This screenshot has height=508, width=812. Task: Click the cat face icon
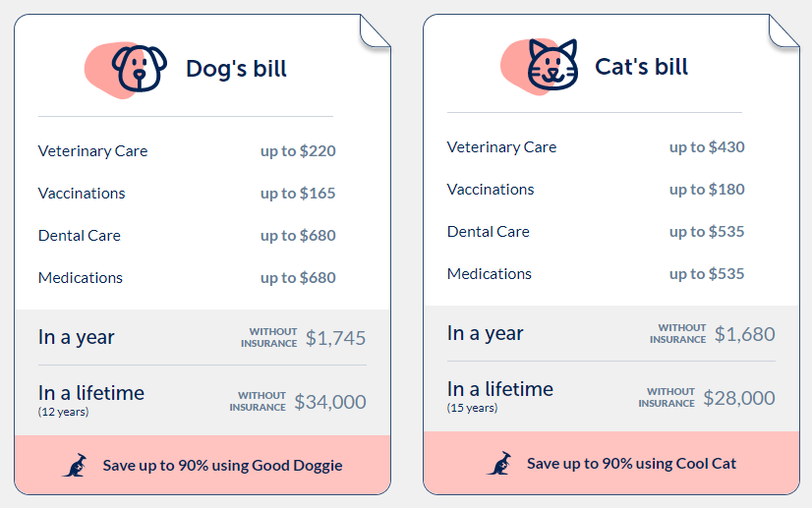point(552,65)
